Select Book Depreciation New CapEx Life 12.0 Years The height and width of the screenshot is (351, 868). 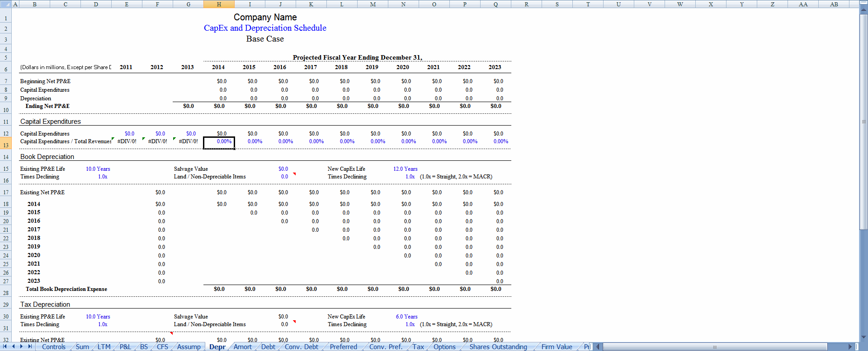coord(406,169)
